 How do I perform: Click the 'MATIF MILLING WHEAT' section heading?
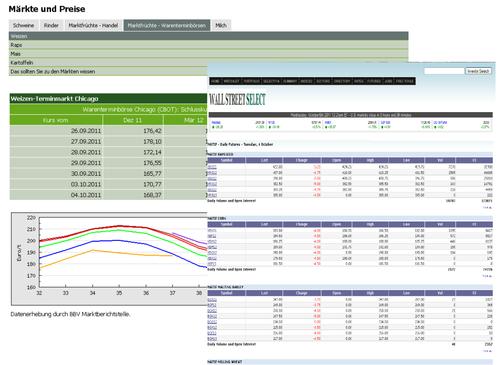(x=225, y=362)
